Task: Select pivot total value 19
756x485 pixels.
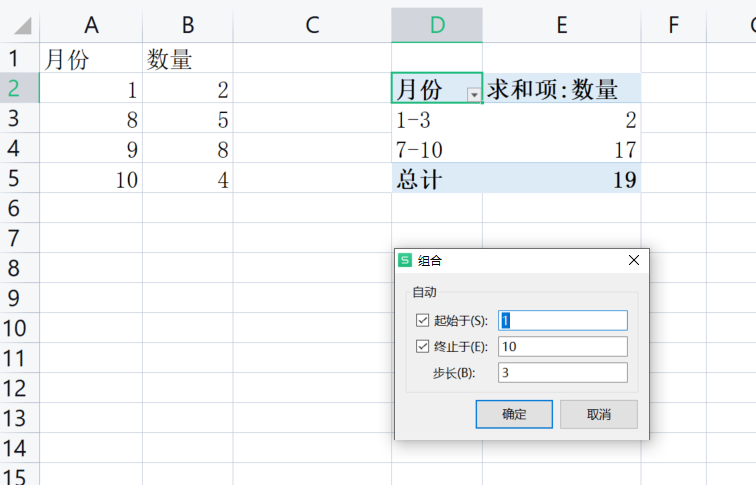Action: pyautogui.click(x=562, y=178)
